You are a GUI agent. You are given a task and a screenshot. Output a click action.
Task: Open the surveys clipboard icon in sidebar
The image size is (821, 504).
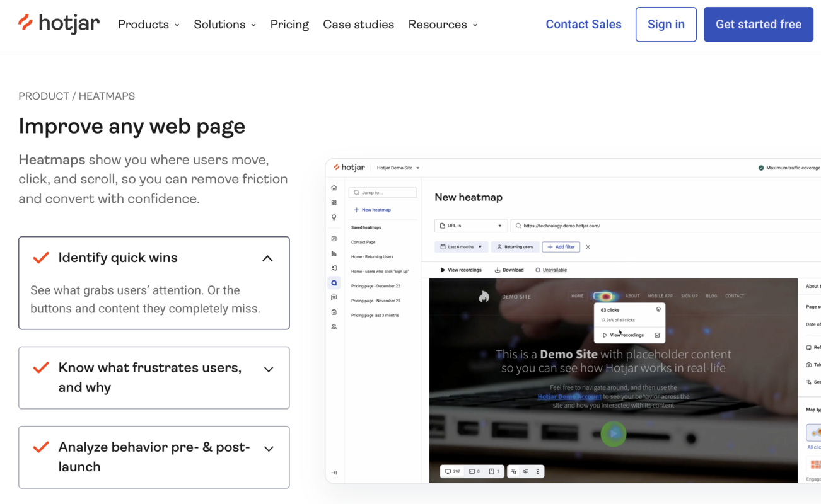334,312
